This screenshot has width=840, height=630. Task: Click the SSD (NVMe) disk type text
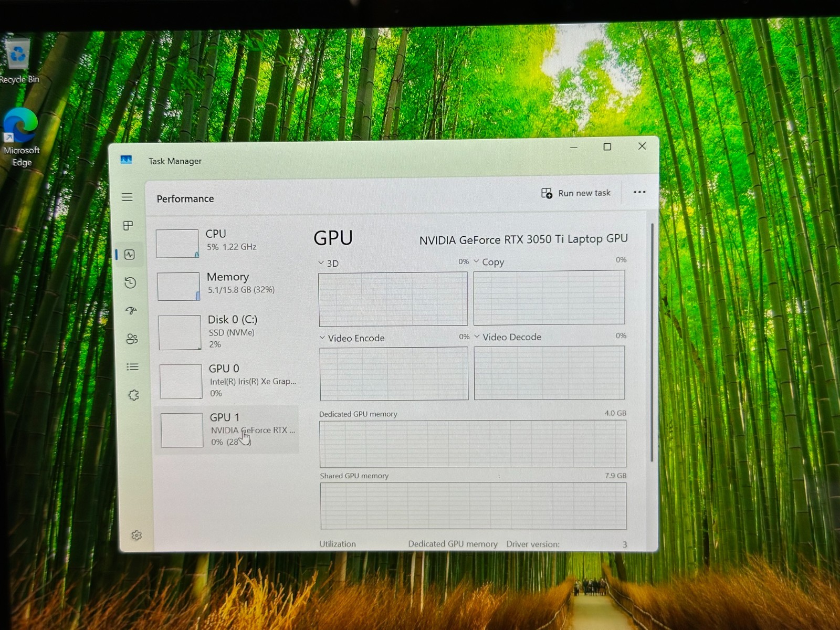(x=232, y=332)
